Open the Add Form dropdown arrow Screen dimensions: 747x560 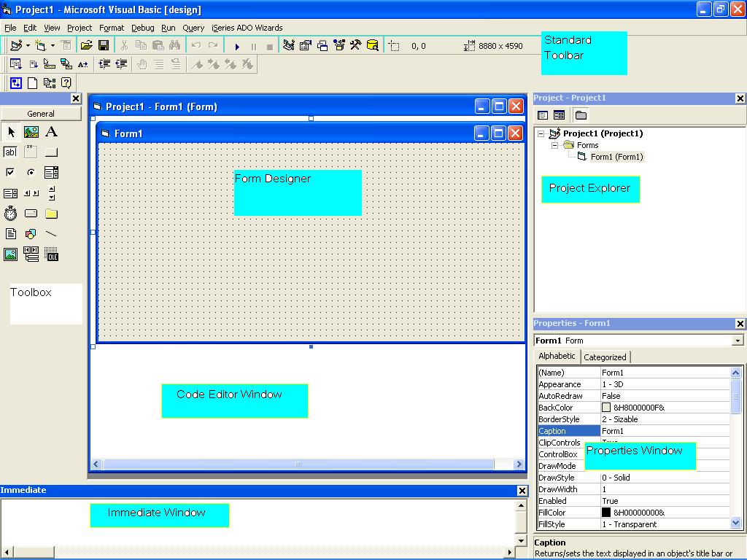pos(53,46)
